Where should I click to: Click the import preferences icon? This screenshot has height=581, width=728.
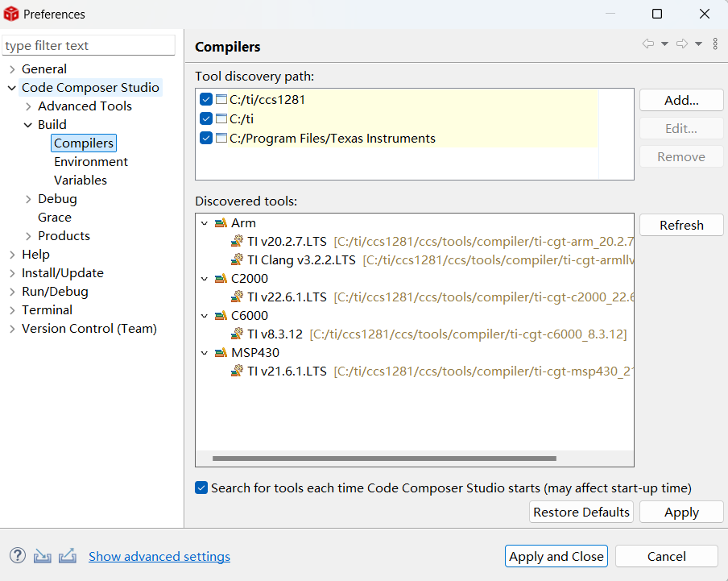(x=42, y=555)
